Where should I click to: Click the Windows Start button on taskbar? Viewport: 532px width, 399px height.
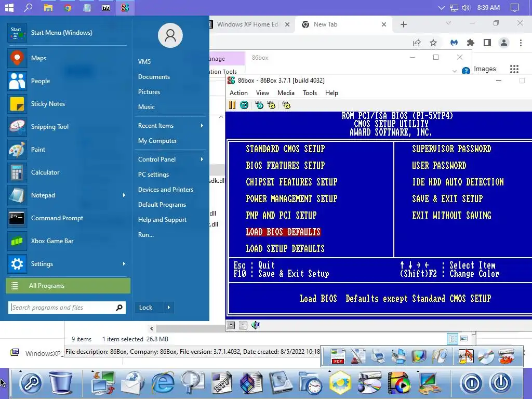coord(9,7)
